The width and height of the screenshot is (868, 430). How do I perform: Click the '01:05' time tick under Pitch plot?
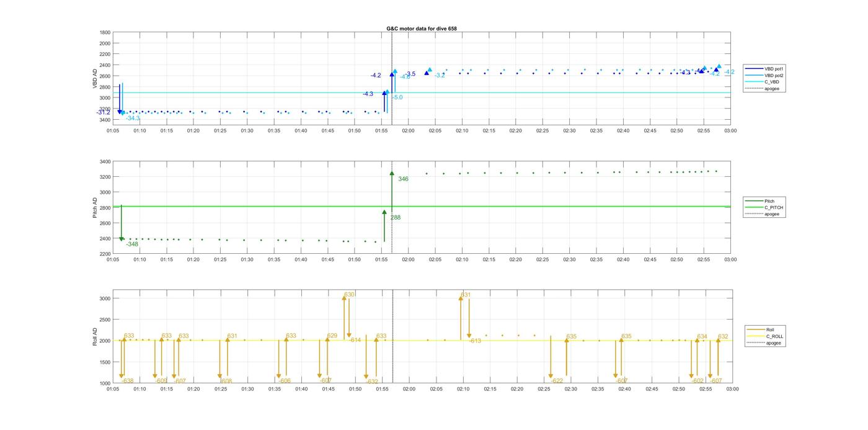113,260
